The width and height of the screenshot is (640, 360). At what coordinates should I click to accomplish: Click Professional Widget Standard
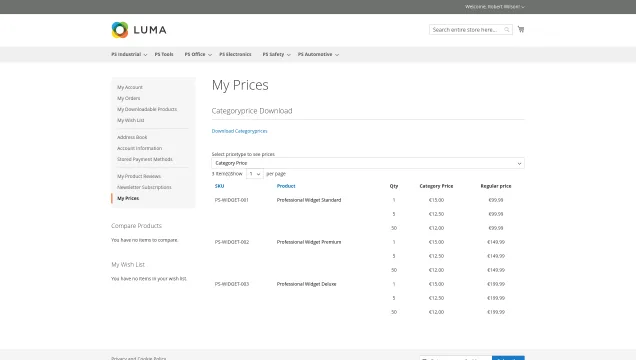pyautogui.click(x=309, y=200)
